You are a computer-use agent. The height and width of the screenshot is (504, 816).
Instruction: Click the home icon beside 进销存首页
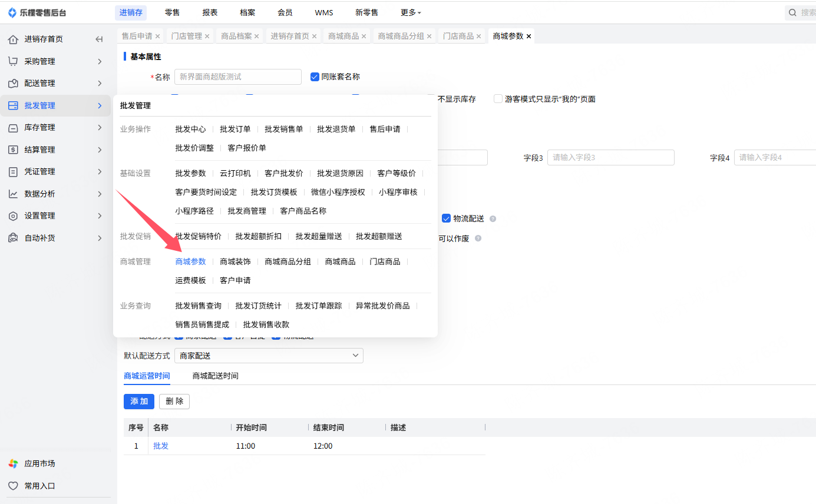(x=13, y=39)
